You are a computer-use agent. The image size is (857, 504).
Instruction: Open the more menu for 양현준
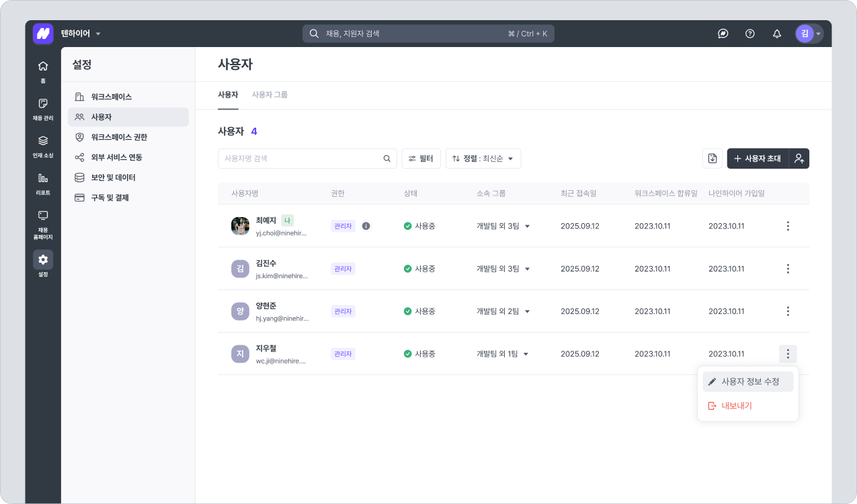pos(788,311)
